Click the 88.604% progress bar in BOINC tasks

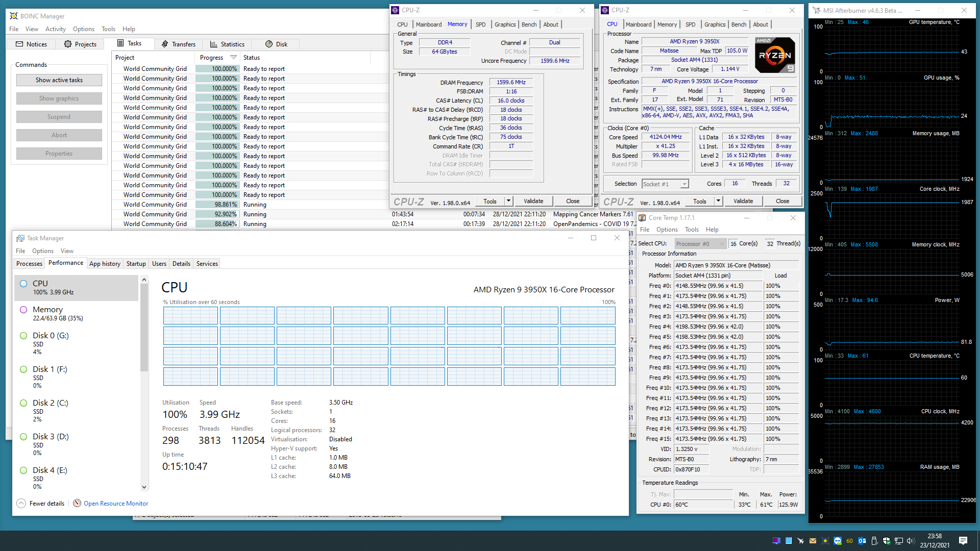click(x=217, y=224)
